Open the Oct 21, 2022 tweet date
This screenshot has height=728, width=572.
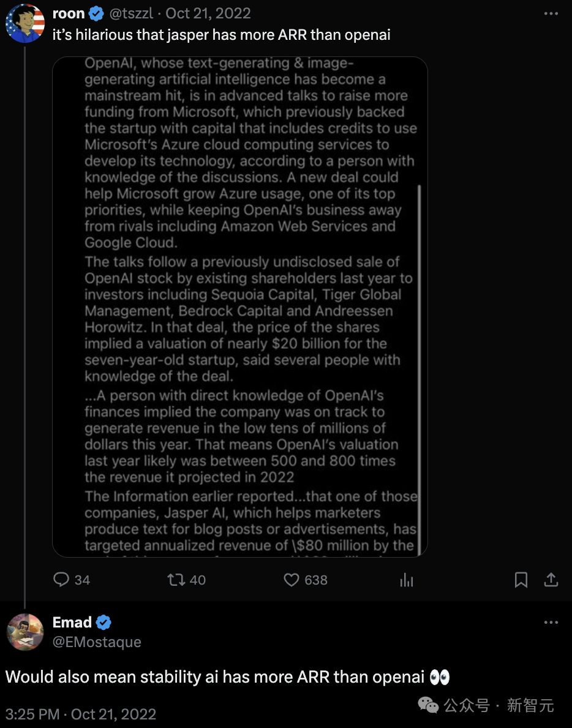[208, 13]
